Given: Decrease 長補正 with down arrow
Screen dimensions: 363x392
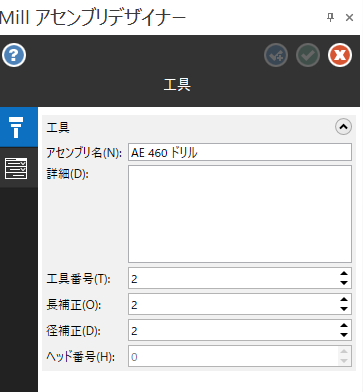Looking at the screenshot, I should coord(344,309).
